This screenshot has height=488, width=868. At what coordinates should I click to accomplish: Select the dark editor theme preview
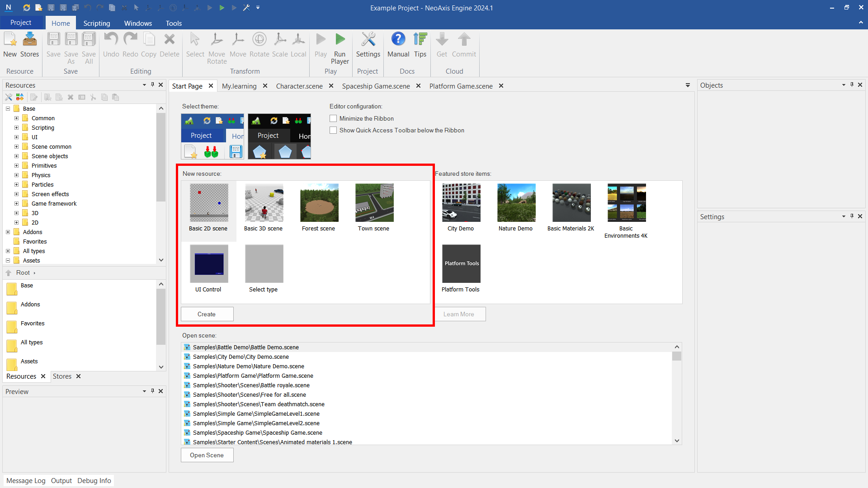279,136
